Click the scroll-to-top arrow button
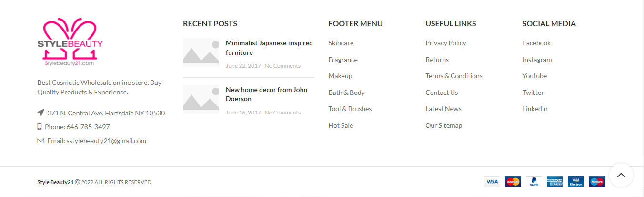The image size is (644, 197). point(621,175)
